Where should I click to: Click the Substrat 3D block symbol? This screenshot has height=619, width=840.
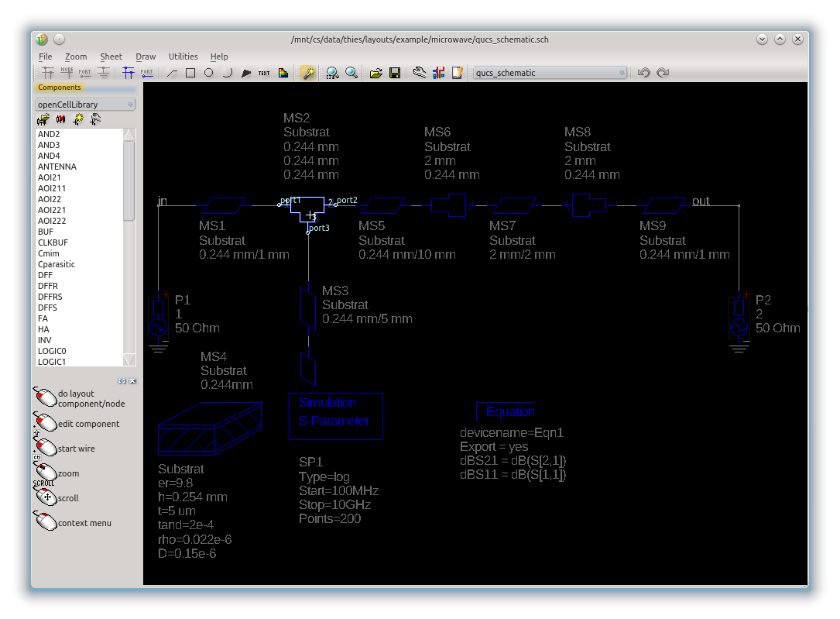(x=210, y=428)
